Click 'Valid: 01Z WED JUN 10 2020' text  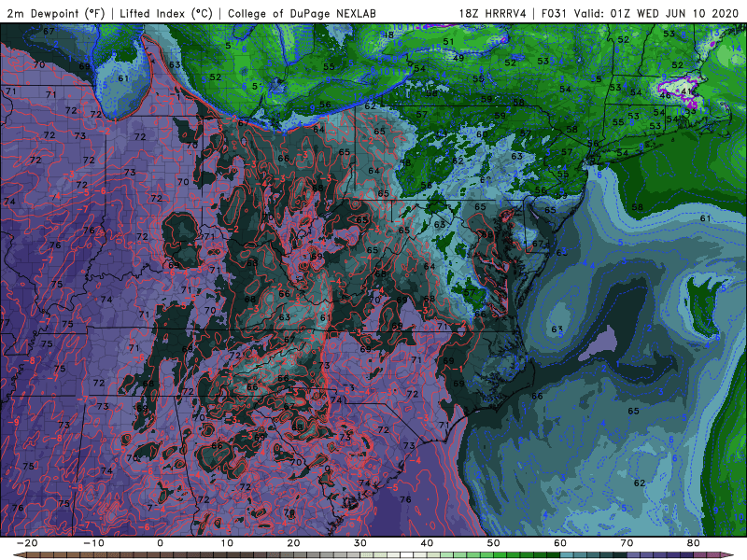(x=656, y=14)
